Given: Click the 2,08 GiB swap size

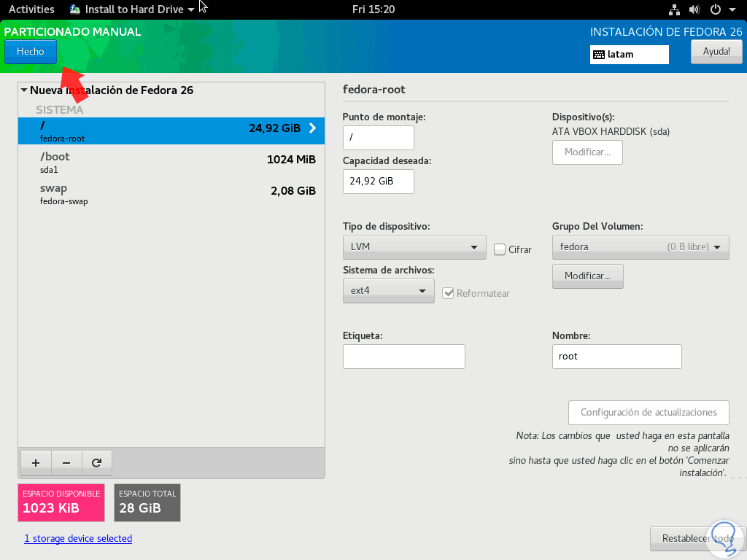Looking at the screenshot, I should coord(293,191).
